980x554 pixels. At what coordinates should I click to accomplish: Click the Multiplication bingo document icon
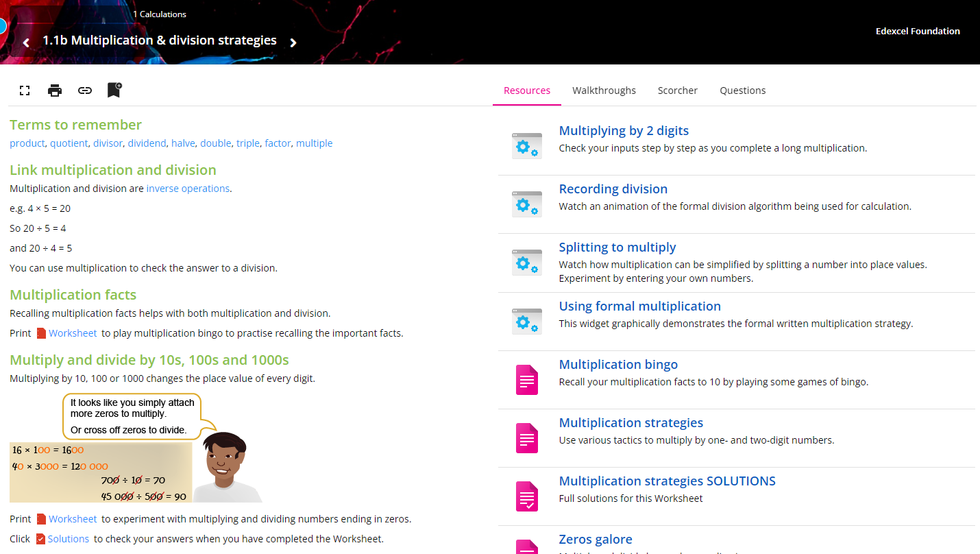[526, 380]
